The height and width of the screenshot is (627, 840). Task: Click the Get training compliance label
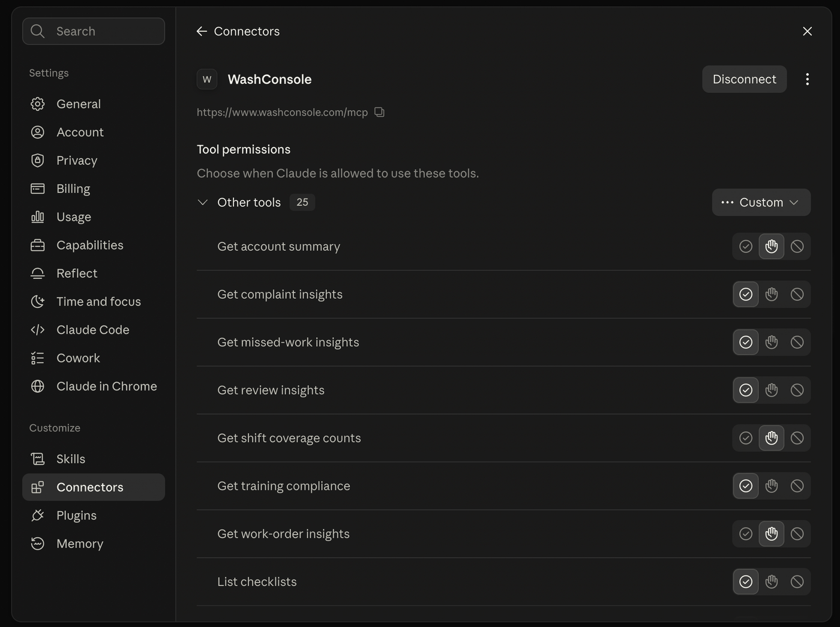[x=284, y=486]
